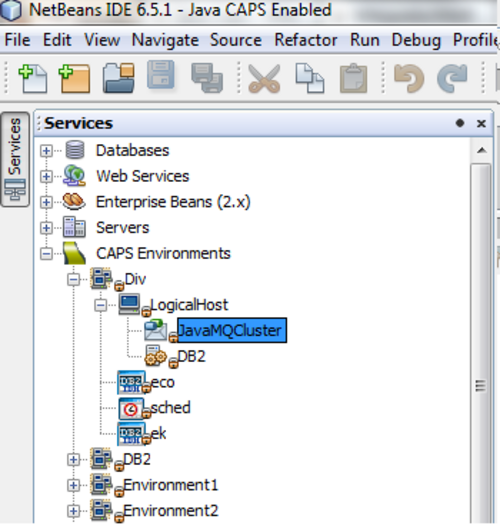The height and width of the screenshot is (529, 500).
Task: Click the CAPS Environments node icon
Action: (75, 253)
